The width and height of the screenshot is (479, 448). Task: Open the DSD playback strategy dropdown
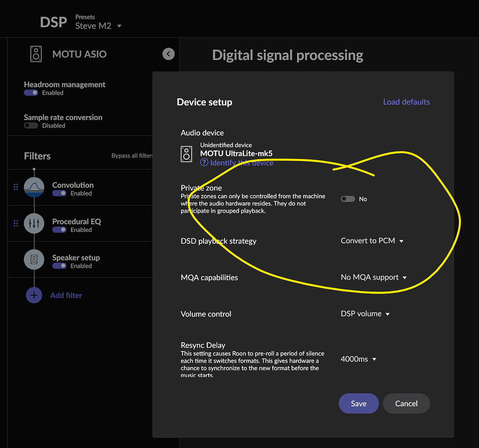click(372, 241)
